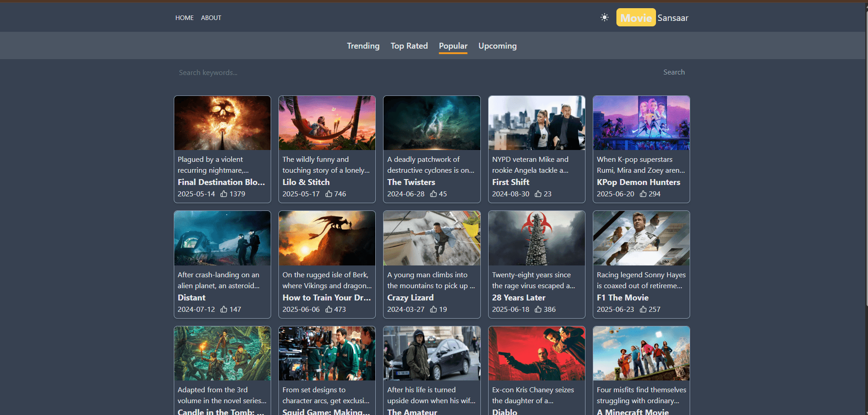This screenshot has width=868, height=415.
Task: Click the description 'Twenty-eight years since the rage virus'
Action: tap(534, 280)
